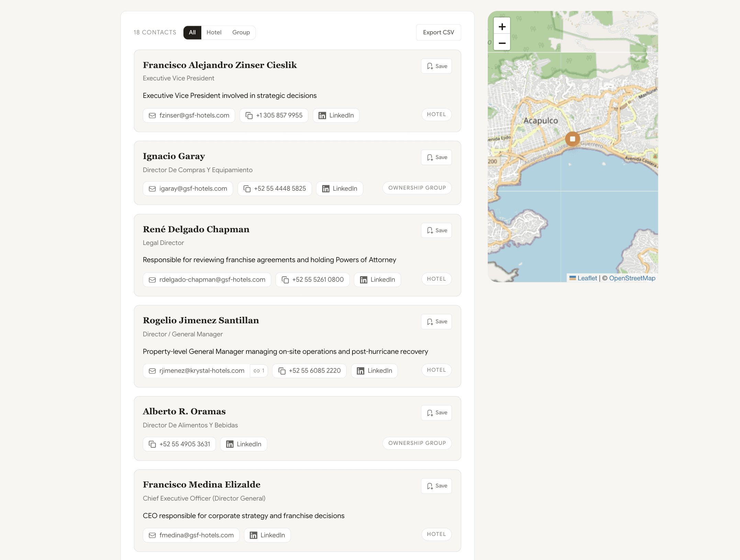Screen dimensions: 740x560
Task: Click Ownership Group tag on Ignacio Garay
Action: (417, 188)
